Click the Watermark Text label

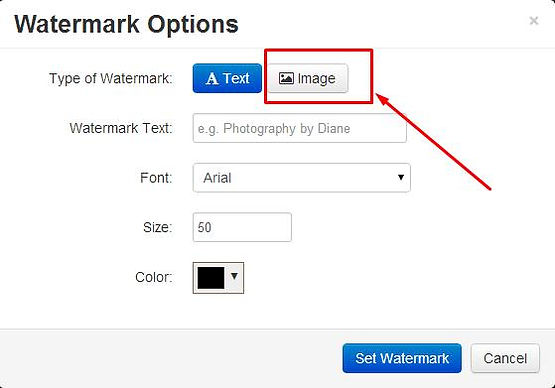[121, 128]
